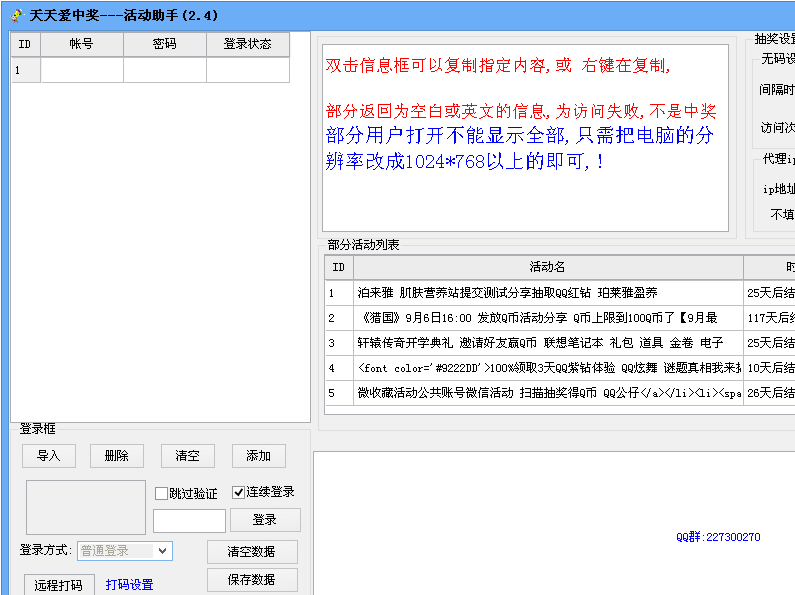
Task: Click the app icon in title bar
Action: point(17,15)
